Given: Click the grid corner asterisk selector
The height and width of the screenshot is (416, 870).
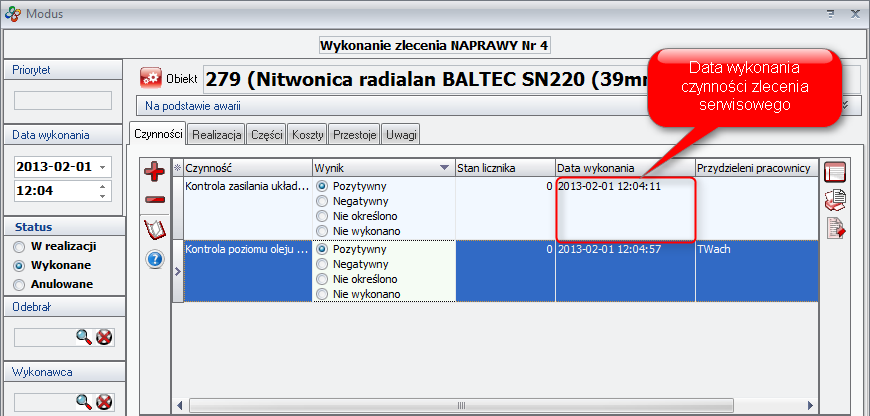Looking at the screenshot, I should pyautogui.click(x=178, y=168).
